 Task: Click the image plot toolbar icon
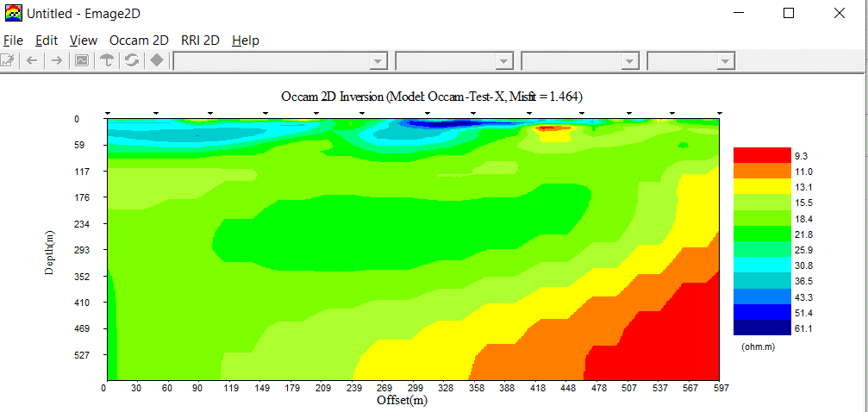pos(81,60)
